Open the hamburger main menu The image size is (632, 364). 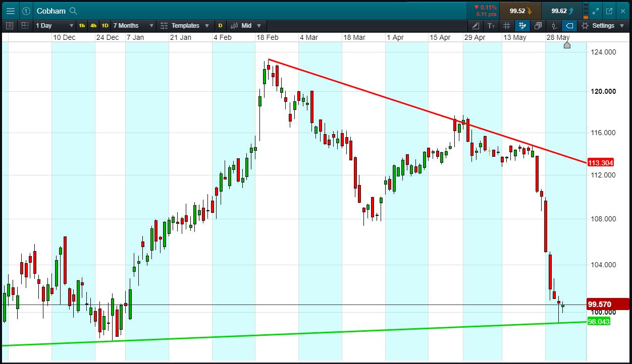[11, 11]
